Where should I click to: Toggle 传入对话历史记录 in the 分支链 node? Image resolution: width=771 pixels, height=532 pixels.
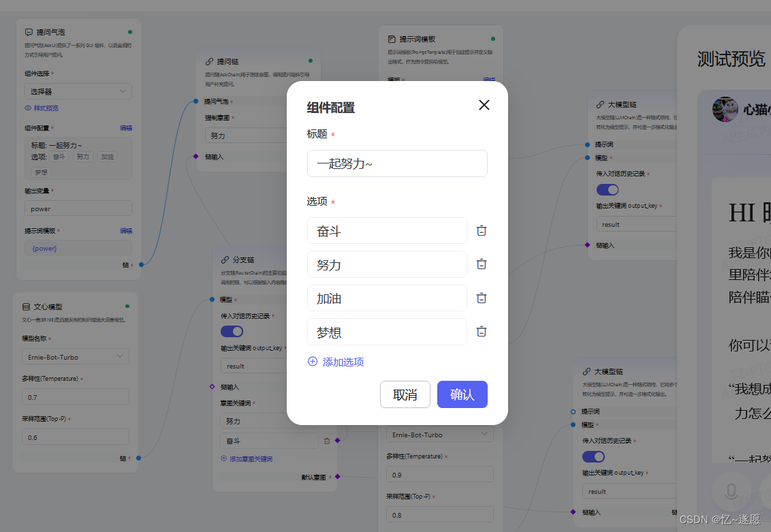click(x=232, y=330)
